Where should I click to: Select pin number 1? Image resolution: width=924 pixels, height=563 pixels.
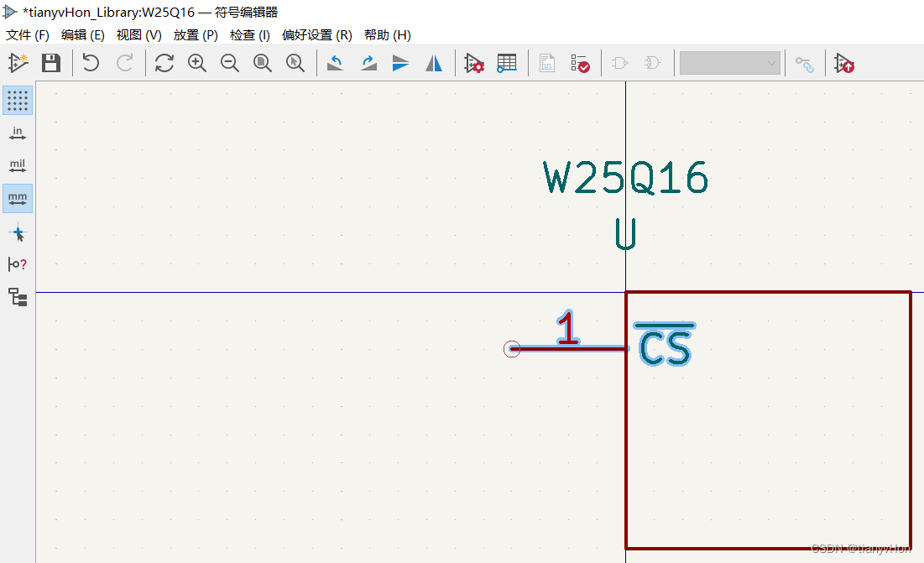[x=568, y=327]
